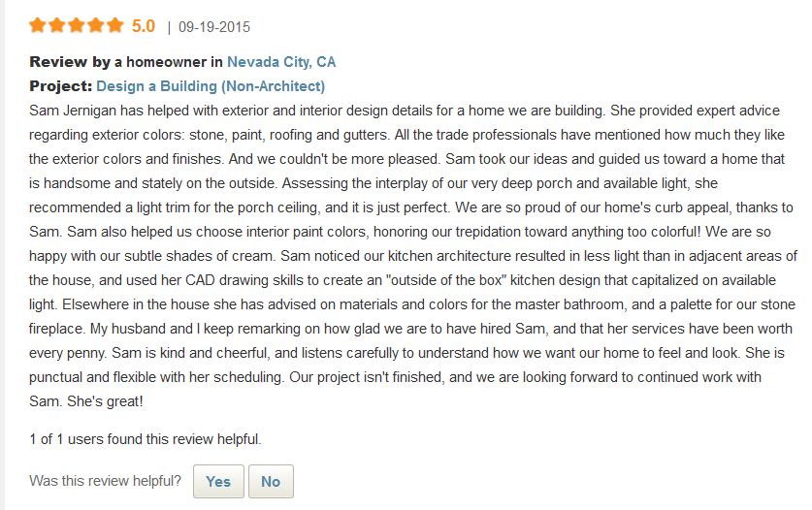Click the fifth orange rating star

click(115, 25)
